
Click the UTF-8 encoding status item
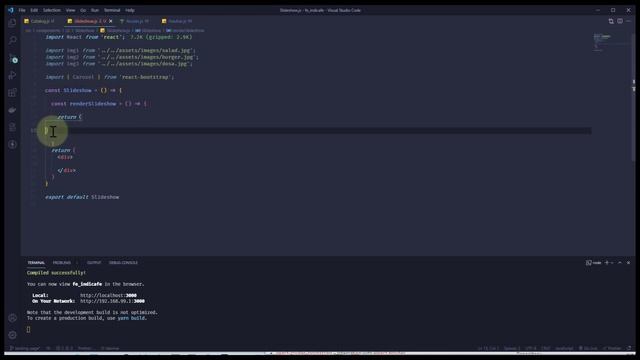[531, 349]
